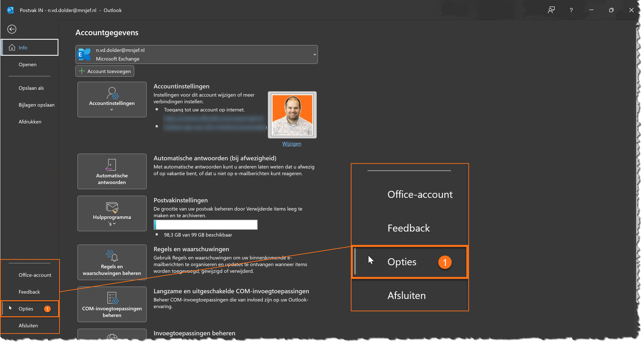Click the Accountgegevens heading
The image size is (644, 344).
click(x=107, y=33)
